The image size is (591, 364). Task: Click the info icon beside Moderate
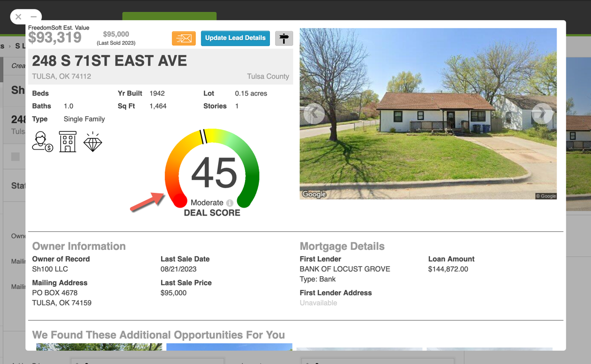230,203
